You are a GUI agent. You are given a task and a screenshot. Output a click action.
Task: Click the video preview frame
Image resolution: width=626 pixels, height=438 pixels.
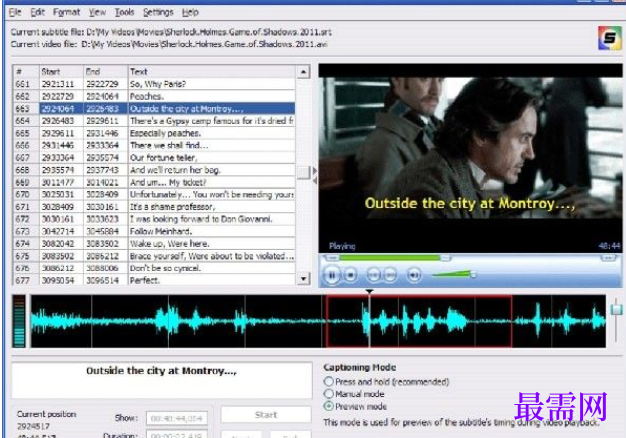(470, 158)
